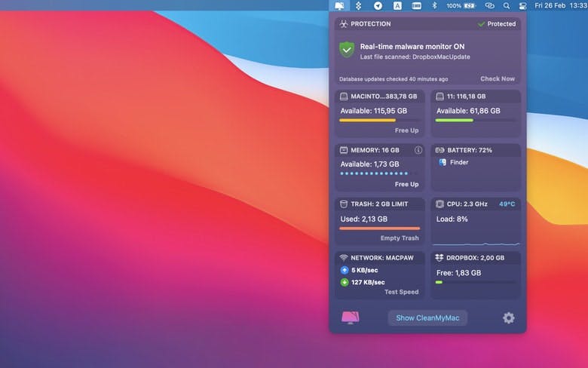The image size is (588, 368).
Task: Click Free Up under Memory
Action: pos(406,184)
